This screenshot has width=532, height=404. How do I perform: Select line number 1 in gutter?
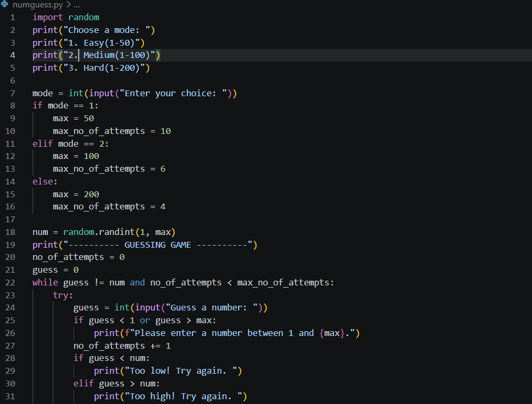[13, 18]
